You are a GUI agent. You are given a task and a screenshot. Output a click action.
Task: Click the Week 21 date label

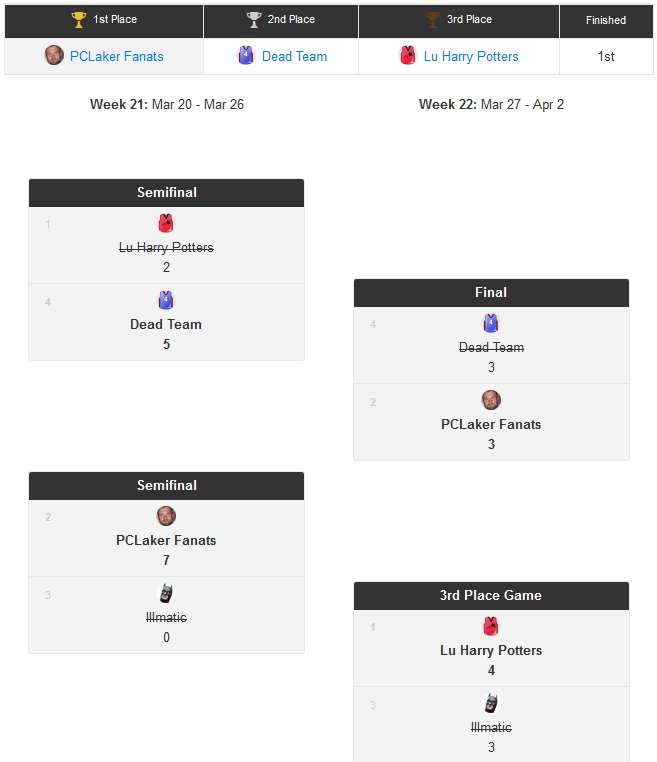tap(166, 104)
